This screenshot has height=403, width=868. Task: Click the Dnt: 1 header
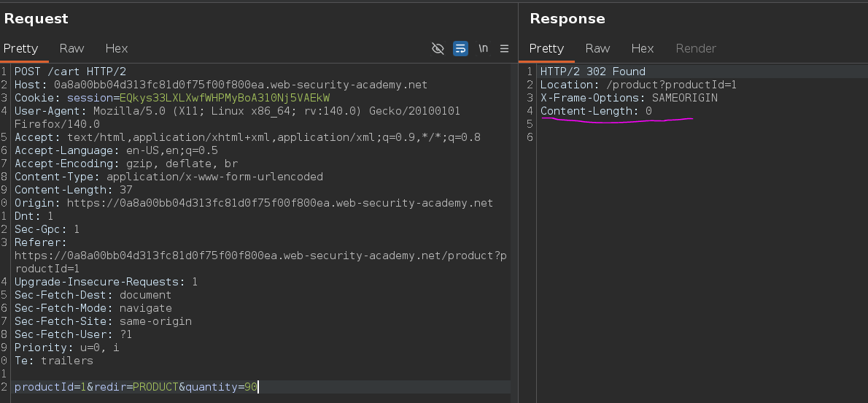(34, 216)
